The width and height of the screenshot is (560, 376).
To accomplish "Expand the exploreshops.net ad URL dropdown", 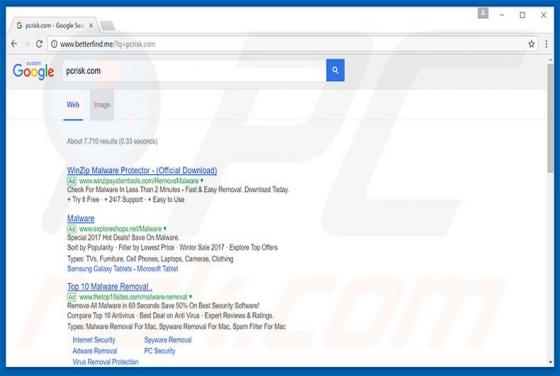I will 165,229.
